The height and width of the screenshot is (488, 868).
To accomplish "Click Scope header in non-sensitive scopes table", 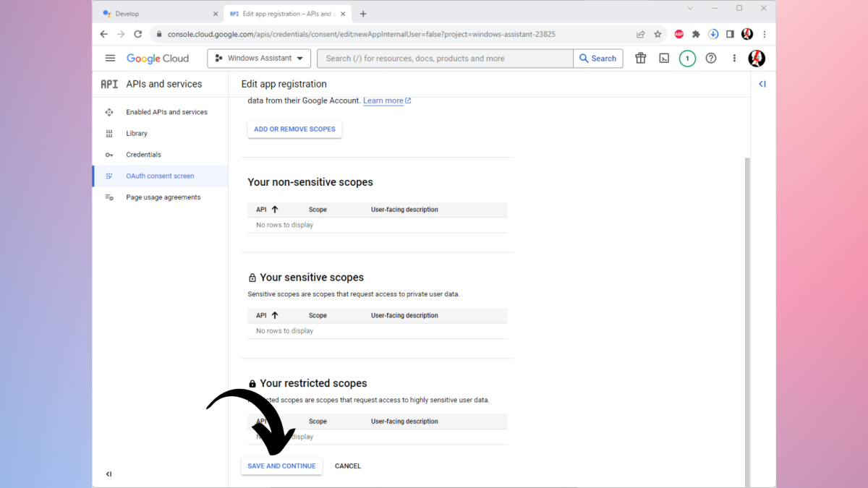I will coord(318,210).
